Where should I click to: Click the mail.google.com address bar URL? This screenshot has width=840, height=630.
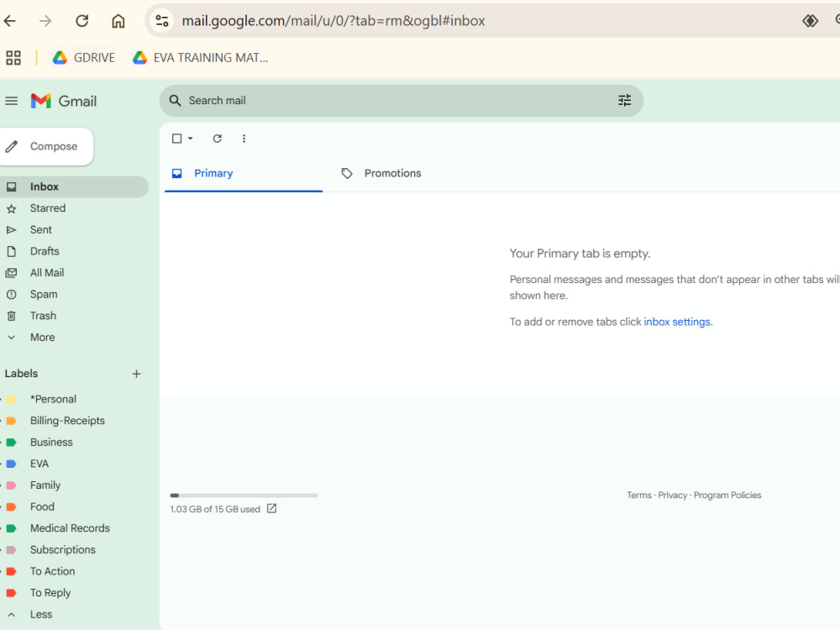(x=333, y=21)
